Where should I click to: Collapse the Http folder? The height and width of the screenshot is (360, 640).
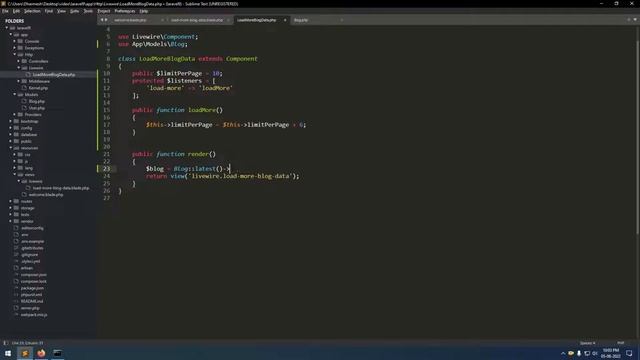pyautogui.click(x=15, y=54)
